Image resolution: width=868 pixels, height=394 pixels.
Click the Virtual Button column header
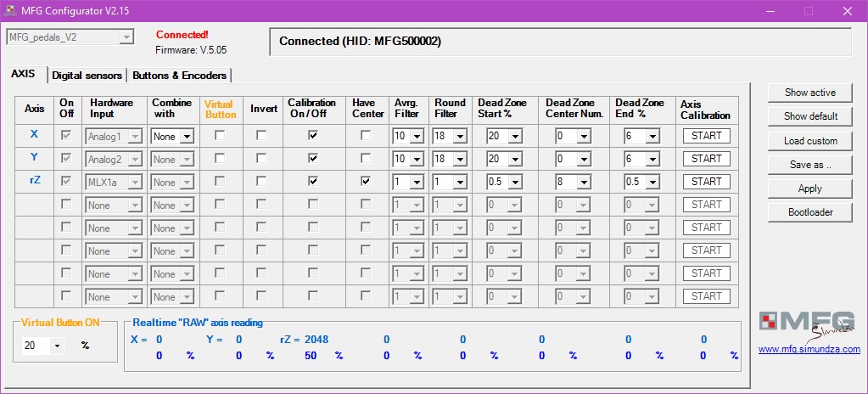(x=221, y=110)
